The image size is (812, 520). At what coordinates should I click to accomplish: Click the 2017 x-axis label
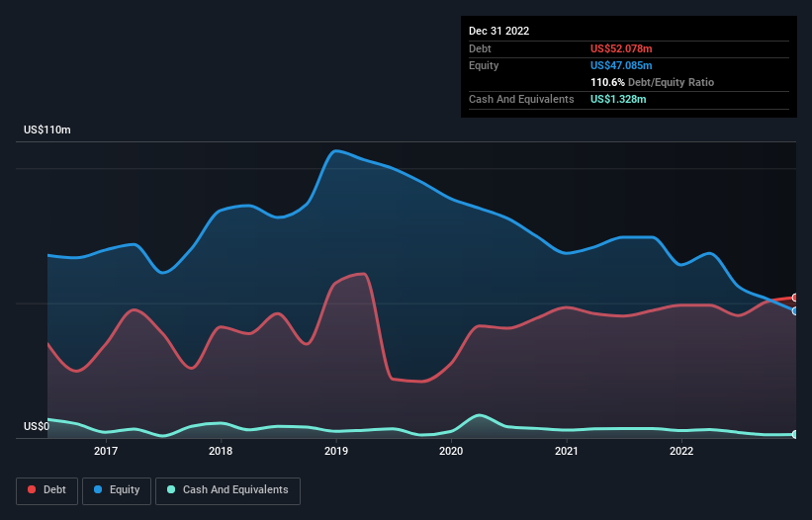click(x=106, y=451)
